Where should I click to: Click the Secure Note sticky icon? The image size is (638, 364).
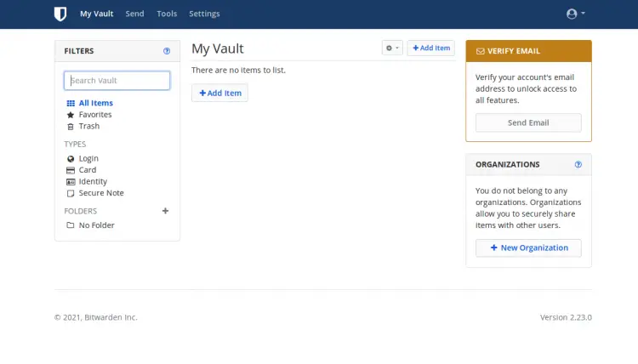71,193
